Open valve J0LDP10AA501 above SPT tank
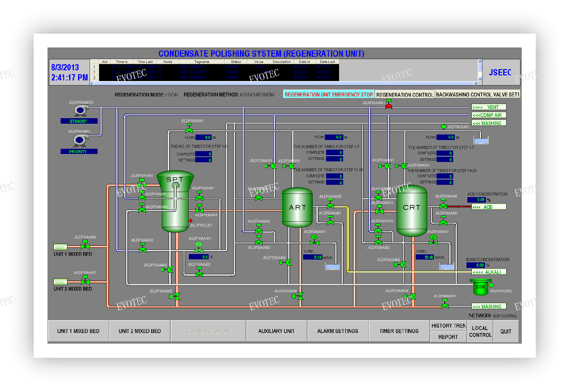570x392 pixels. [189, 129]
